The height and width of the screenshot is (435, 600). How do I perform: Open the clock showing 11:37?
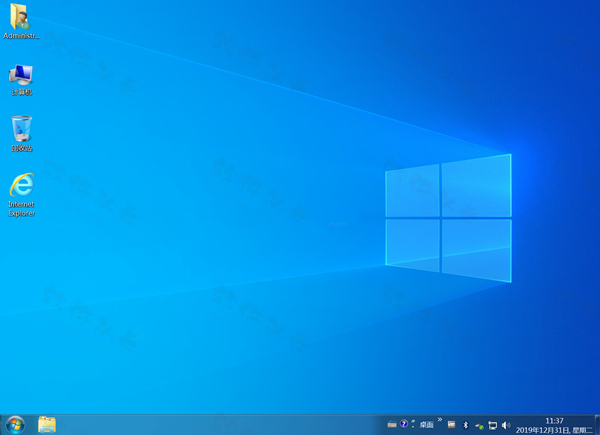click(554, 425)
